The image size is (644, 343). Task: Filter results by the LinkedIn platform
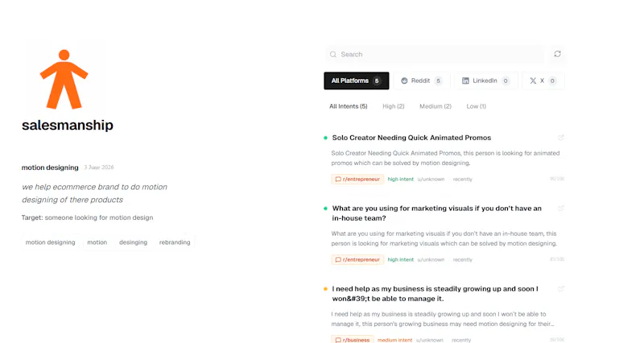486,81
